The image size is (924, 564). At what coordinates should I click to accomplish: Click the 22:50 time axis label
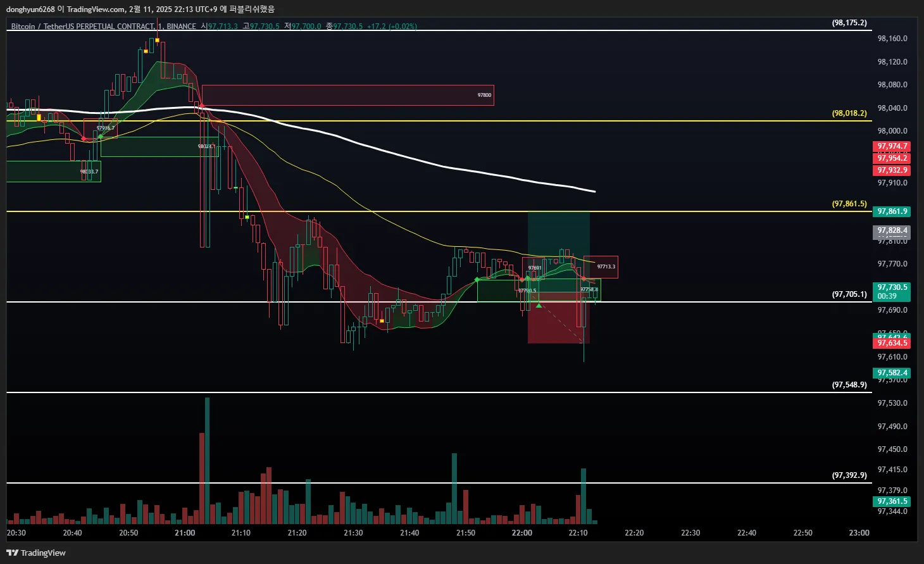(x=803, y=533)
